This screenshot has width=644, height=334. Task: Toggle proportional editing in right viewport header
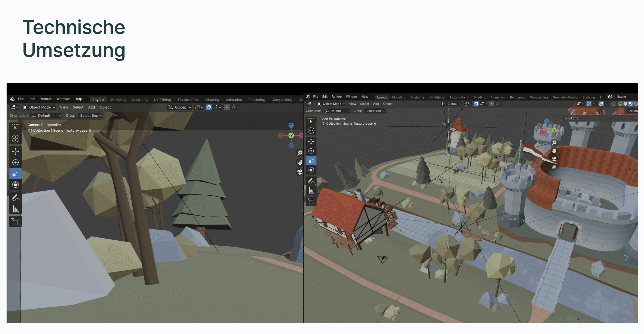pos(492,104)
